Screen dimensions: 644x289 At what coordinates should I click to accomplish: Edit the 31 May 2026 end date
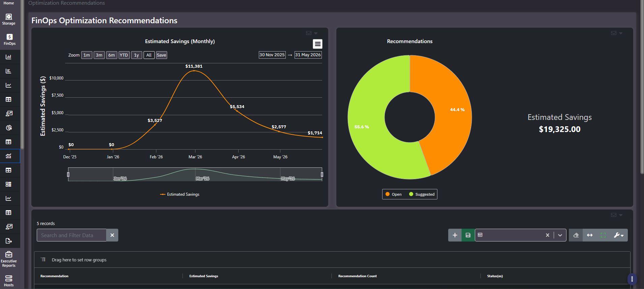coord(308,55)
